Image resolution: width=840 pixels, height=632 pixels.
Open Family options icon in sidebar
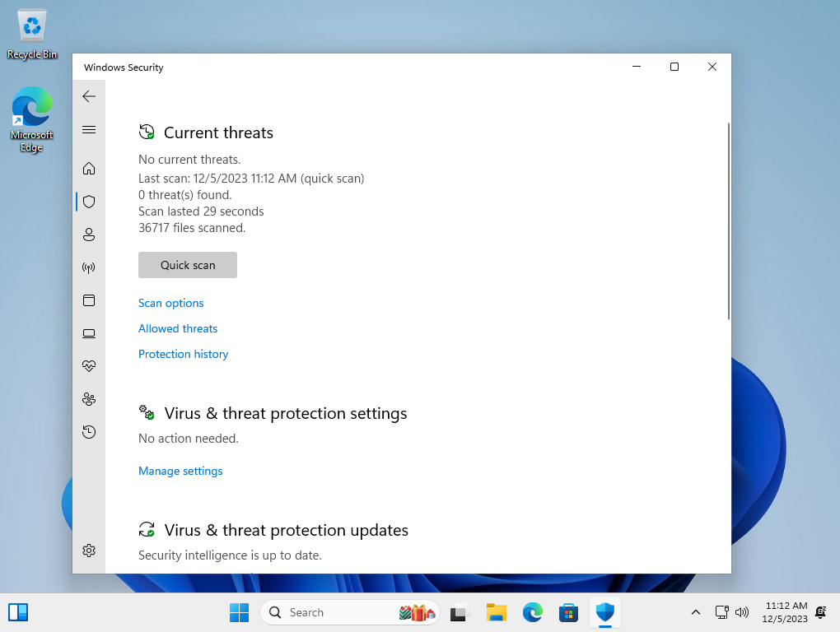point(89,399)
